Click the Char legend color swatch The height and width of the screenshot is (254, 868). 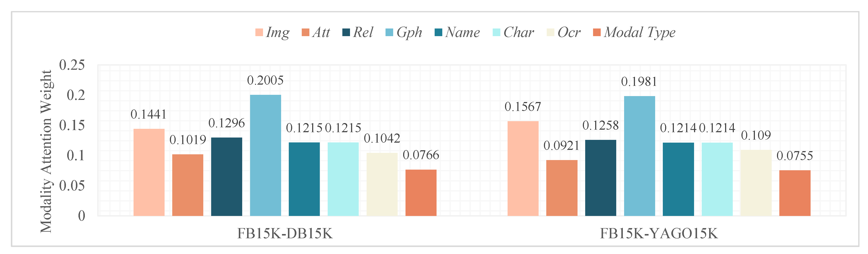point(496,32)
